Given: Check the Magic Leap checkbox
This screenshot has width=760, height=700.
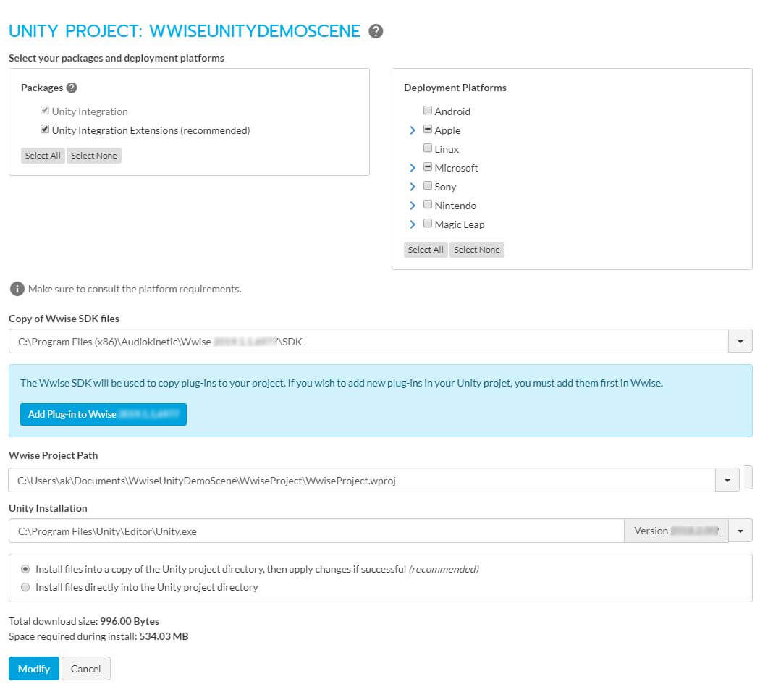Looking at the screenshot, I should pos(428,224).
